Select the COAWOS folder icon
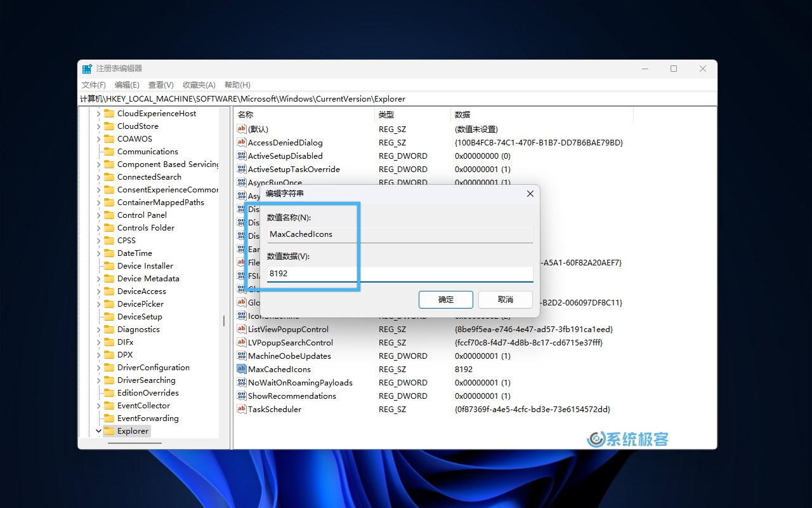This screenshot has height=508, width=812. (108, 139)
